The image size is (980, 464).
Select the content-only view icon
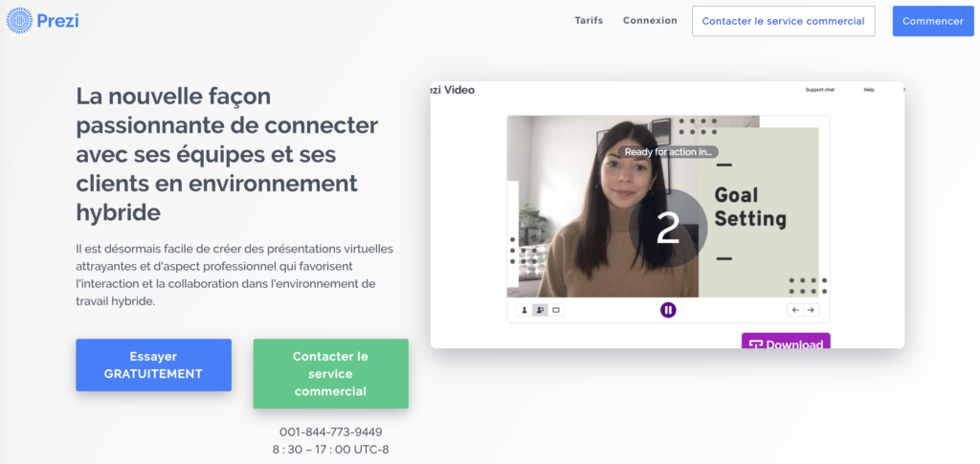[x=556, y=310]
